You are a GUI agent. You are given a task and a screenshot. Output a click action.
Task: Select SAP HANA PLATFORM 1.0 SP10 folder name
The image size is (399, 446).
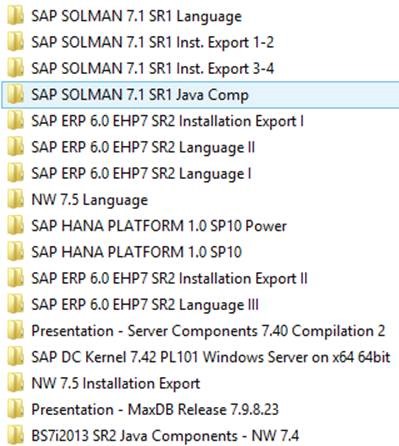136,252
